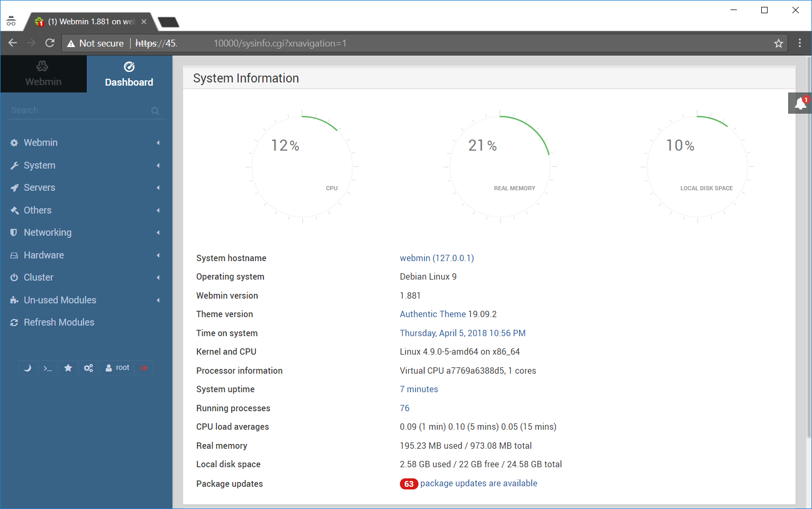Open notifications bell icon
Screen dimensions: 812x509
click(800, 103)
